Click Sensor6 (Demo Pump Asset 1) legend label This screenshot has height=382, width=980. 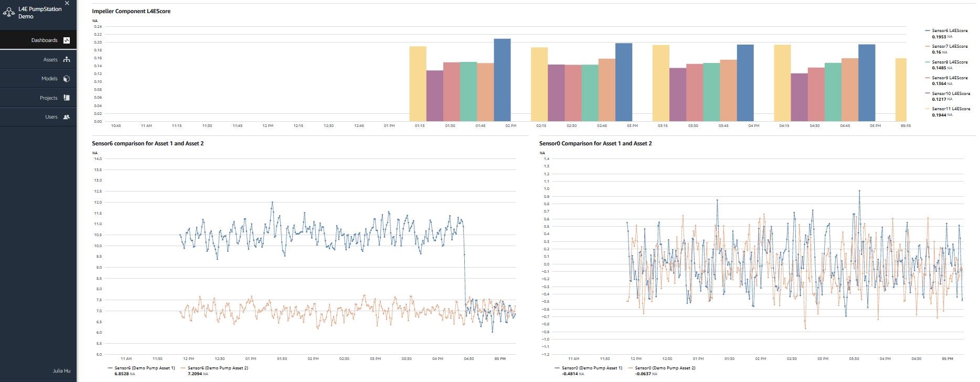[145, 368]
